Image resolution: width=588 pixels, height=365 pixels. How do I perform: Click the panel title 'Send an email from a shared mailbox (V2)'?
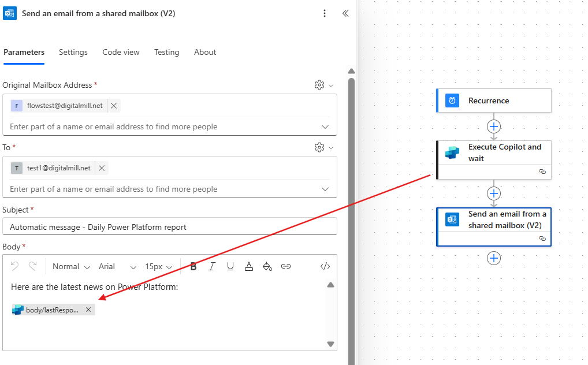point(99,13)
